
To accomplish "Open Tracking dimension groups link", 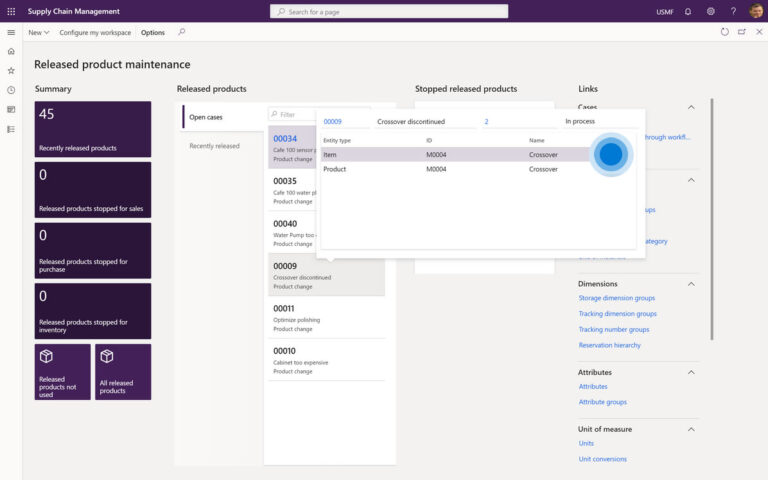I will [618, 313].
